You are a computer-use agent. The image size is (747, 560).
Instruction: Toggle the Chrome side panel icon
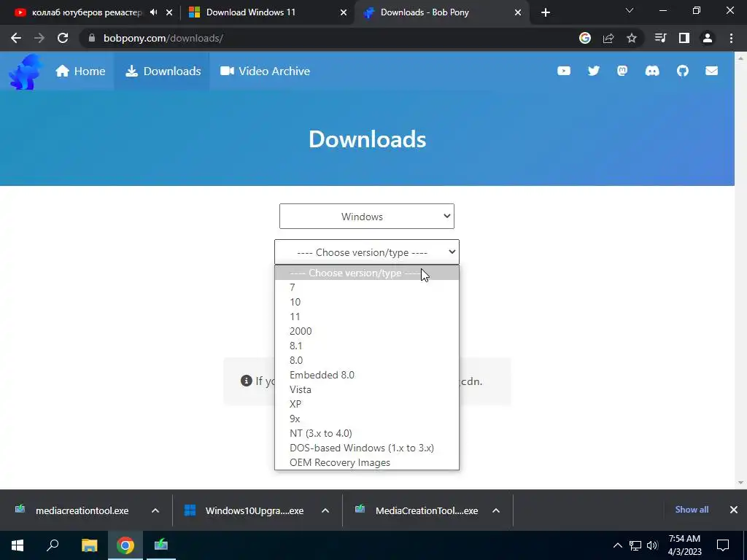click(x=684, y=38)
